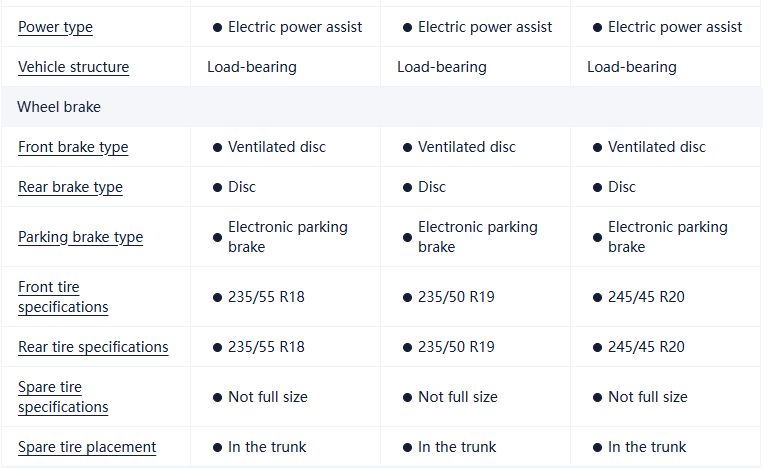Image resolution: width=768 pixels, height=468 pixels.
Task: Click the Power type link
Action: [x=55, y=27]
